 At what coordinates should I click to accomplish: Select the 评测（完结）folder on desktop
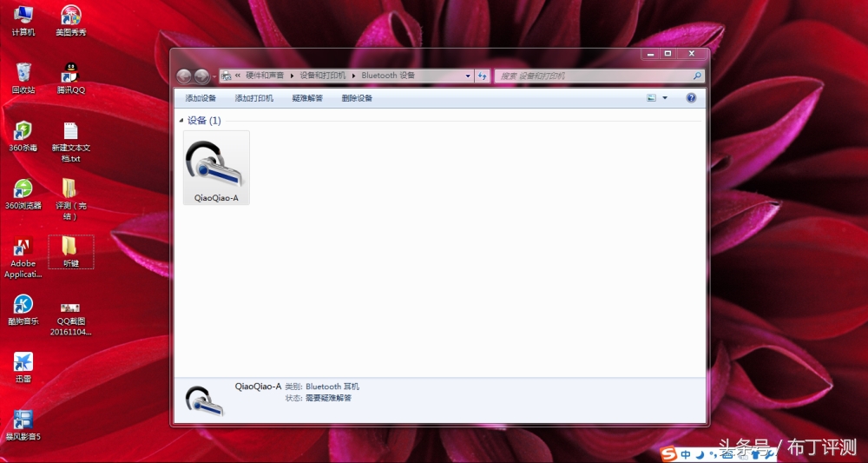click(x=71, y=200)
